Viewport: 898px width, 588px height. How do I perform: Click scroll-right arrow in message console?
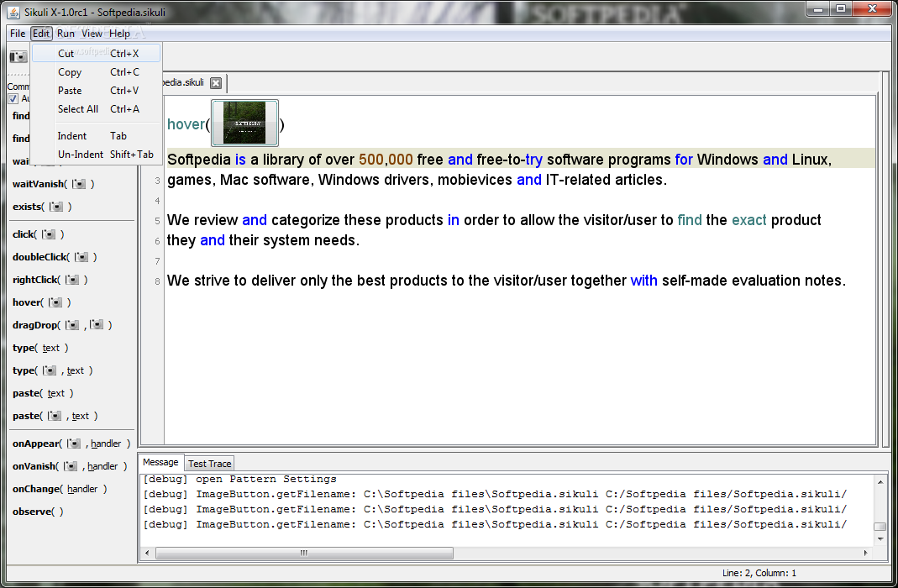coord(865,553)
